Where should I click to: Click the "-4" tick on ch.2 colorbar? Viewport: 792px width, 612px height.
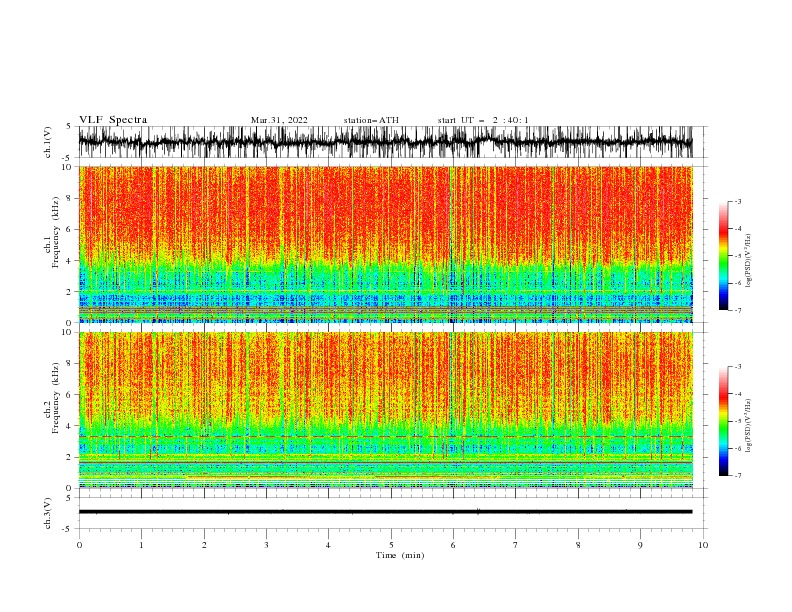[x=737, y=394]
